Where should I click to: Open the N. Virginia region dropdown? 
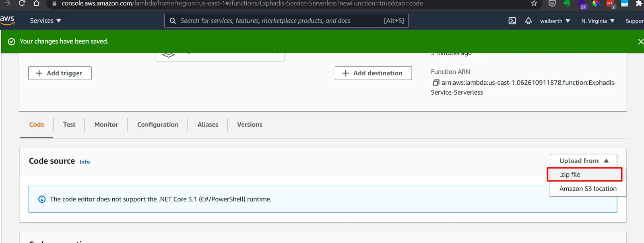point(598,21)
